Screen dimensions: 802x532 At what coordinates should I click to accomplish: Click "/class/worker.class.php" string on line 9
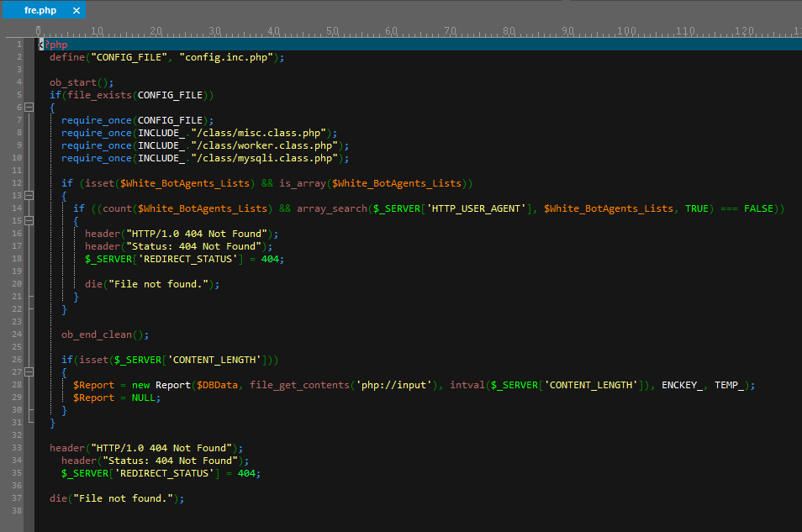[265, 145]
